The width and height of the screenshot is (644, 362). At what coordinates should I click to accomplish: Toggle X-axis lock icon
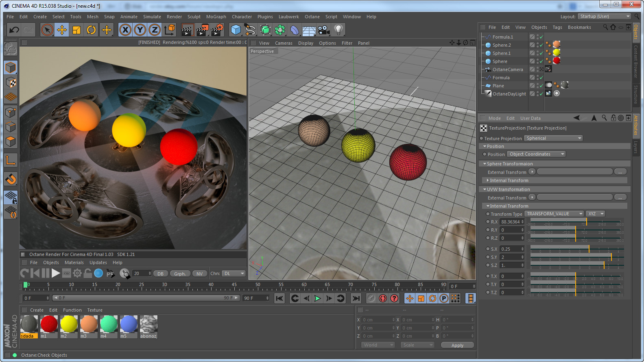tap(125, 30)
